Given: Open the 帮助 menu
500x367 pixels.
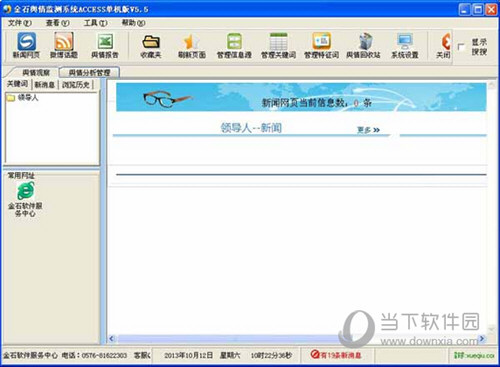Looking at the screenshot, I should [133, 23].
